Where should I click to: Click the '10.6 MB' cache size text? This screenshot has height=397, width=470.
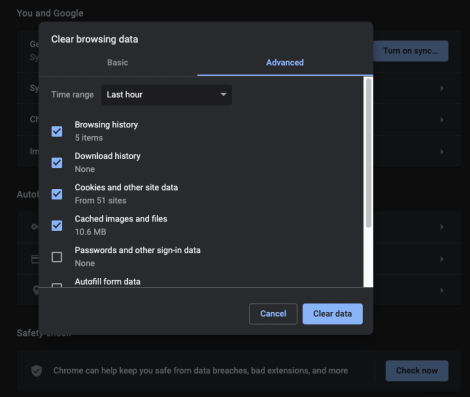[90, 232]
